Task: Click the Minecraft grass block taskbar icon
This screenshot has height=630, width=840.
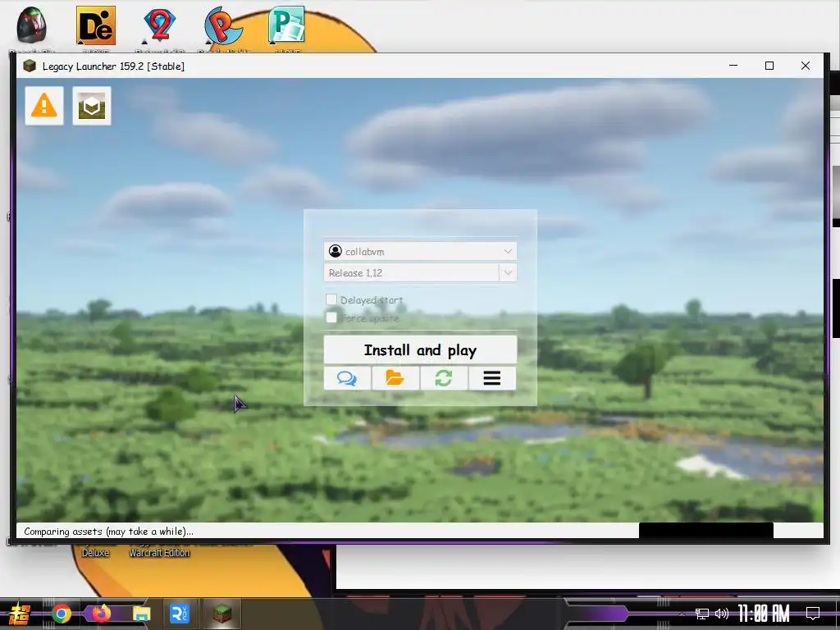Action: 221,614
